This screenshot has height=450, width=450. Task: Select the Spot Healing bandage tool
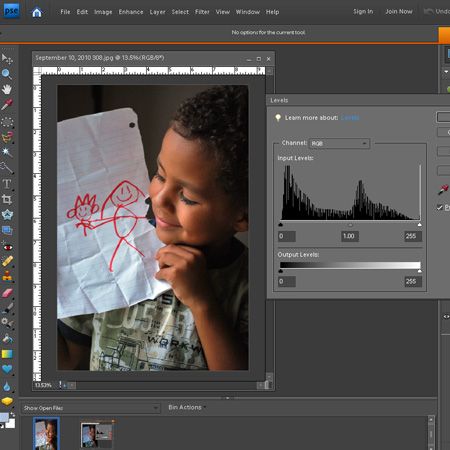pos(7,261)
